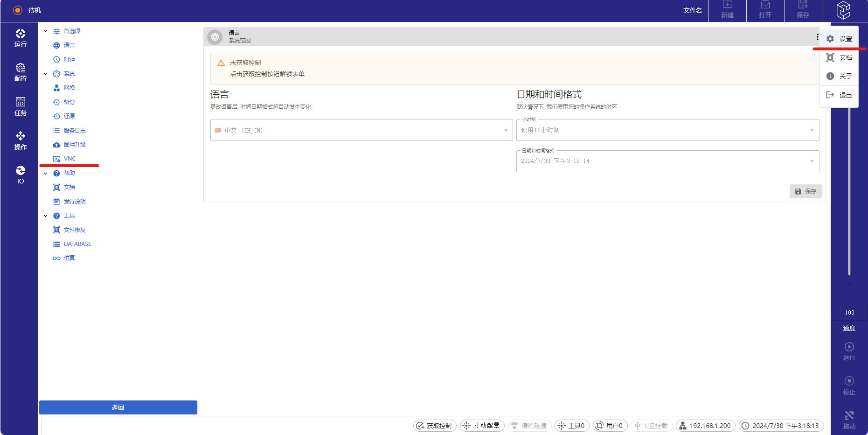Select 设置 (Settings) from the popup menu

pyautogui.click(x=839, y=39)
